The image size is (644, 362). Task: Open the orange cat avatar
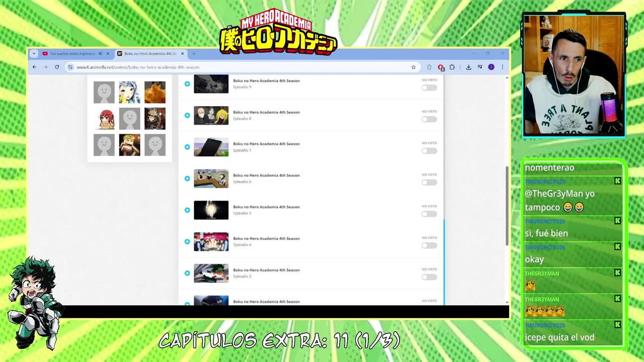click(x=155, y=93)
